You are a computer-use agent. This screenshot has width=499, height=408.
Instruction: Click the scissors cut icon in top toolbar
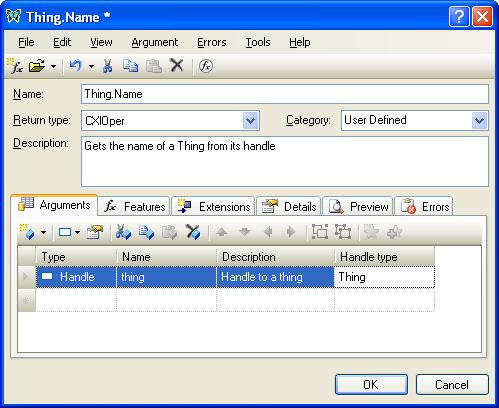click(x=107, y=66)
